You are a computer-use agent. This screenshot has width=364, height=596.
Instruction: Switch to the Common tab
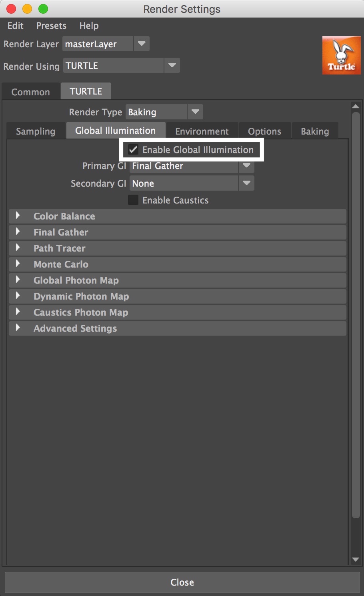coord(31,92)
